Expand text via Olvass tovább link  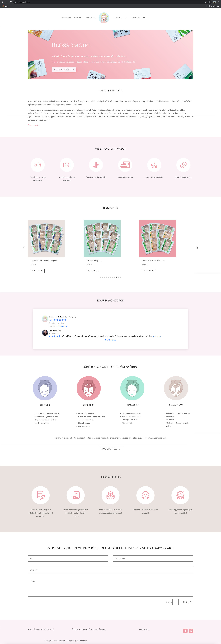[x=35, y=125]
